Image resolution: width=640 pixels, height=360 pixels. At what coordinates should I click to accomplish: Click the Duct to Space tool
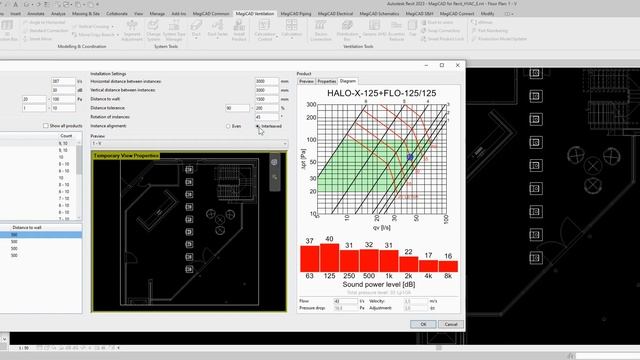click(x=436, y=22)
